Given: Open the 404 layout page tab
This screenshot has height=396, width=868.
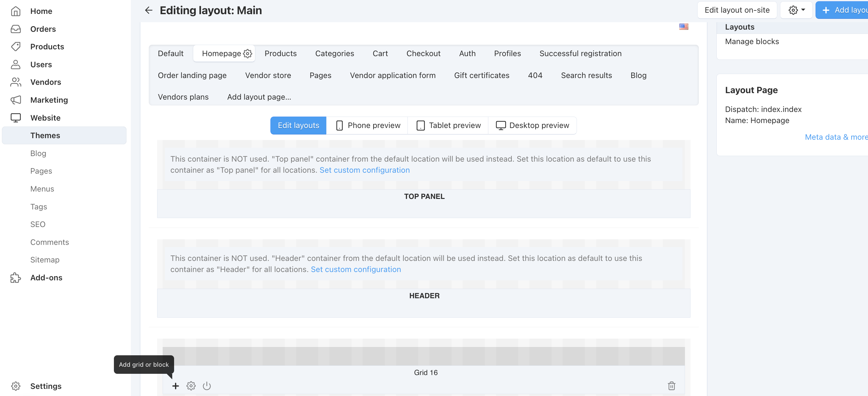Looking at the screenshot, I should [x=535, y=76].
